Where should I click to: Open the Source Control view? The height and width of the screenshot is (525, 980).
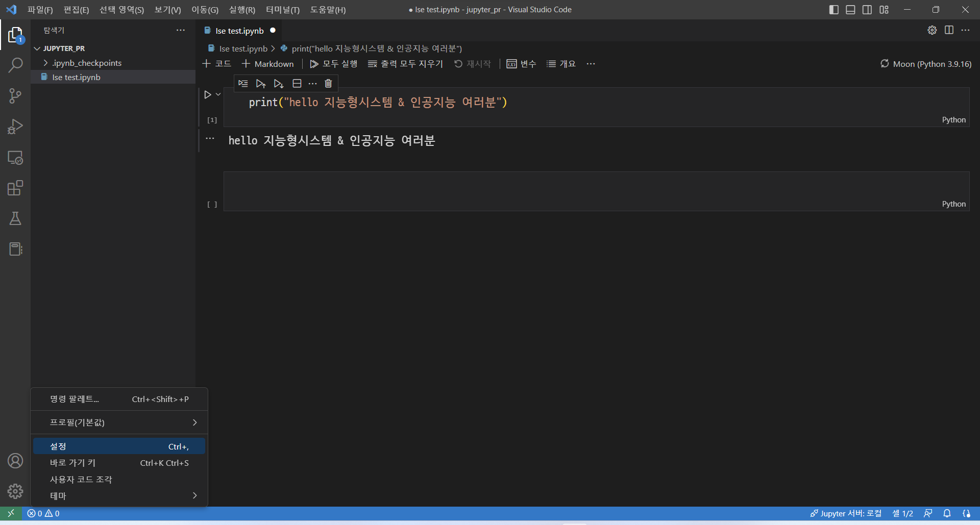point(15,96)
